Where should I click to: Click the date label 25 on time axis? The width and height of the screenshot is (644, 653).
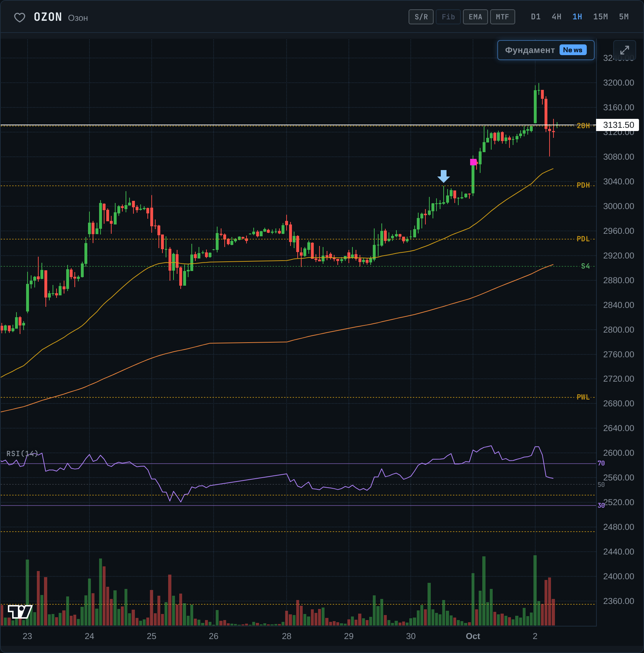click(151, 636)
